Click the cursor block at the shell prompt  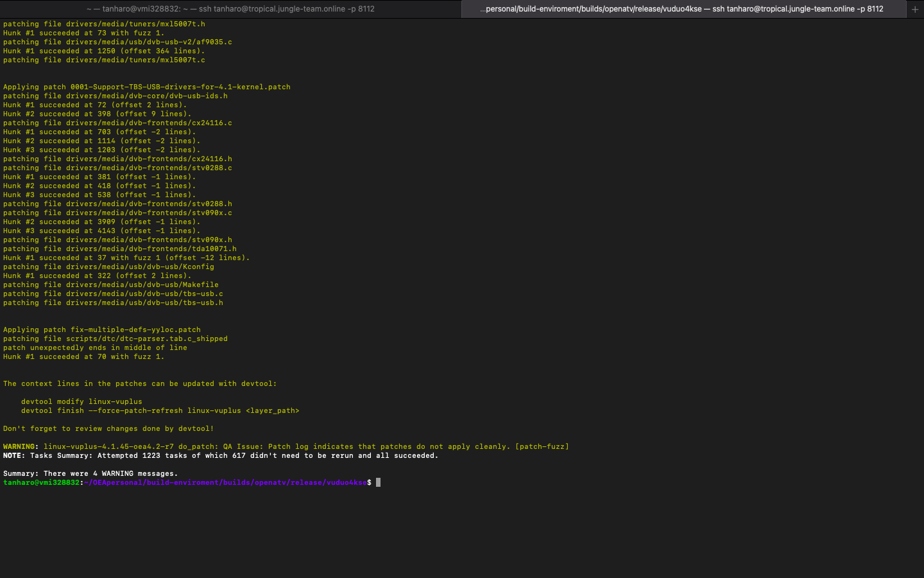378,482
